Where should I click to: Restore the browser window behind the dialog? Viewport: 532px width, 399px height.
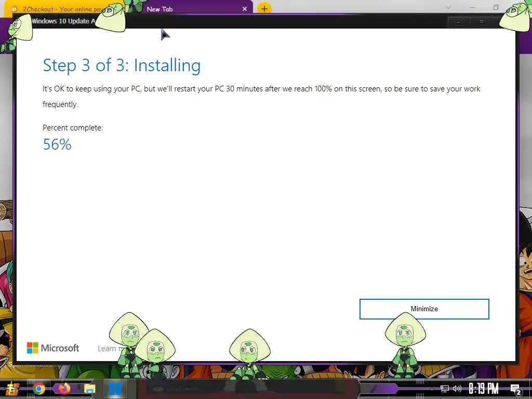pos(496,7)
